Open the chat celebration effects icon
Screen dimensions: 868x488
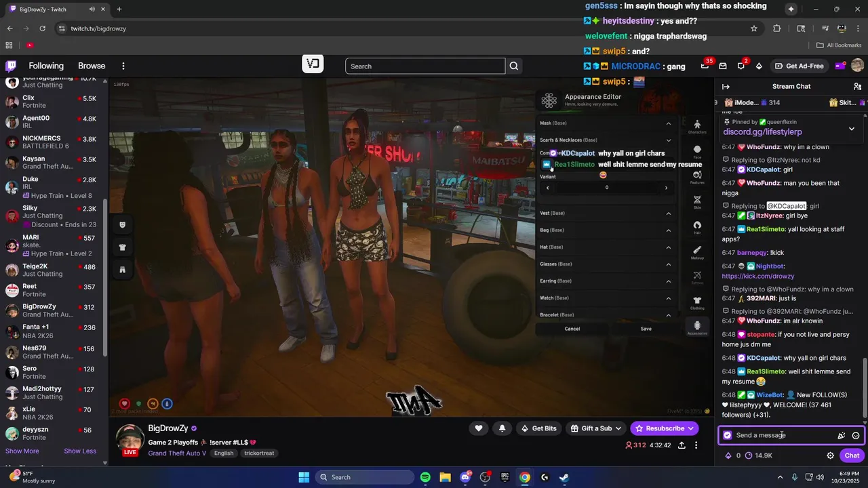click(842, 435)
